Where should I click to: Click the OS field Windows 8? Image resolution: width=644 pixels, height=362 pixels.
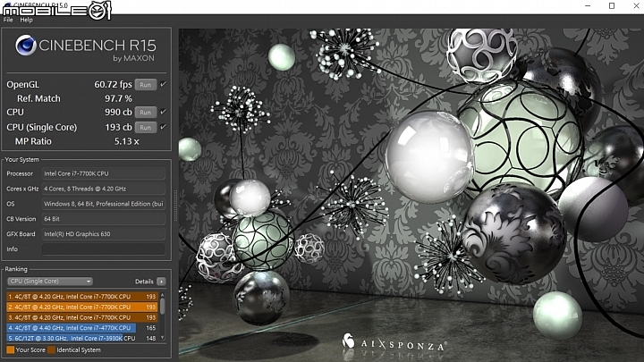coord(104,204)
